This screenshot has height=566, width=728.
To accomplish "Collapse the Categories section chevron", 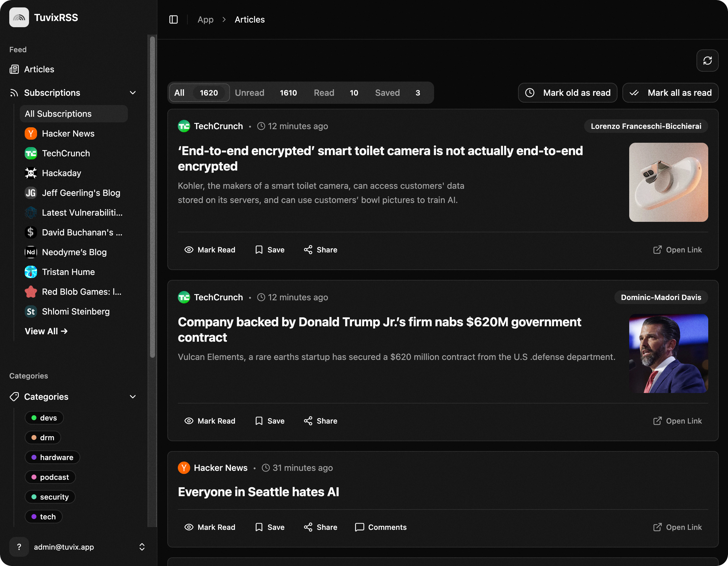I will click(x=133, y=397).
